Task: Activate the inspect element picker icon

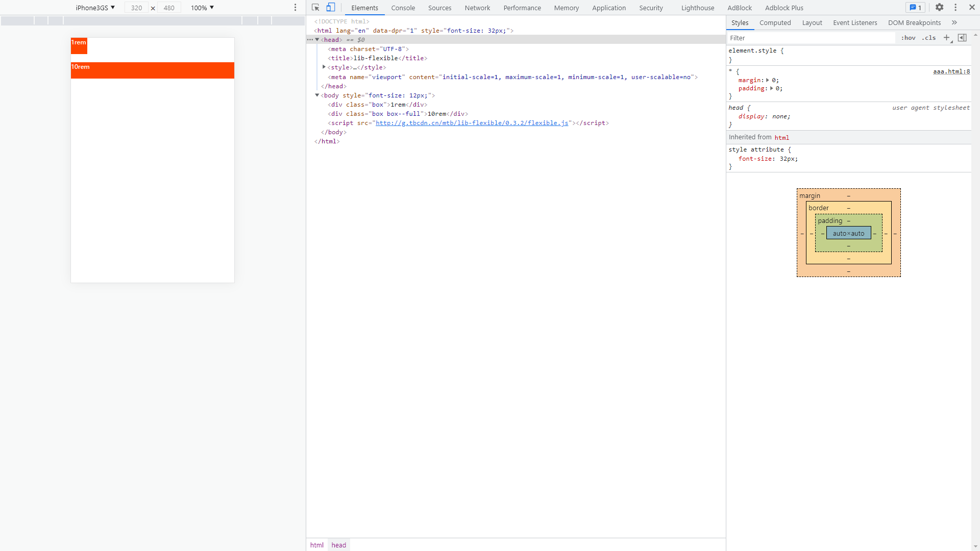Action: tap(315, 8)
